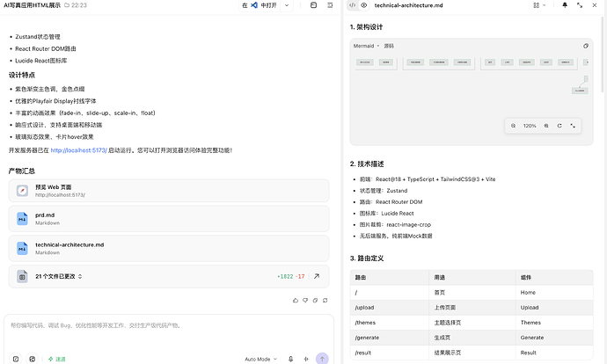Click the technical-architecture.md panel title
607x364 pixels.
tap(408, 5)
